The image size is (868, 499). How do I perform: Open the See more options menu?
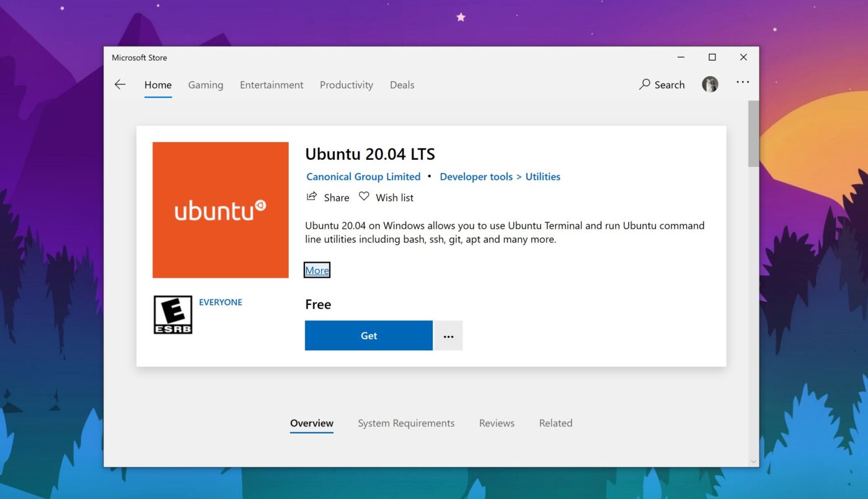pyautogui.click(x=742, y=82)
